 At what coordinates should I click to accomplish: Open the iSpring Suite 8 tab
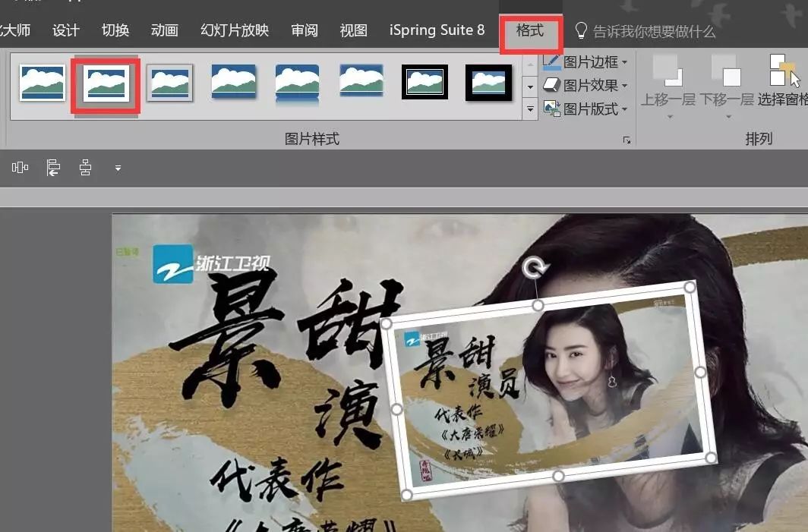[437, 30]
